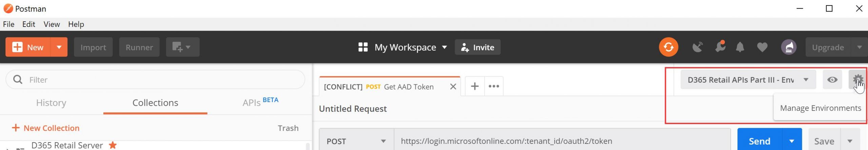868x150 pixels.
Task: Click the request URL field
Action: click(562, 141)
